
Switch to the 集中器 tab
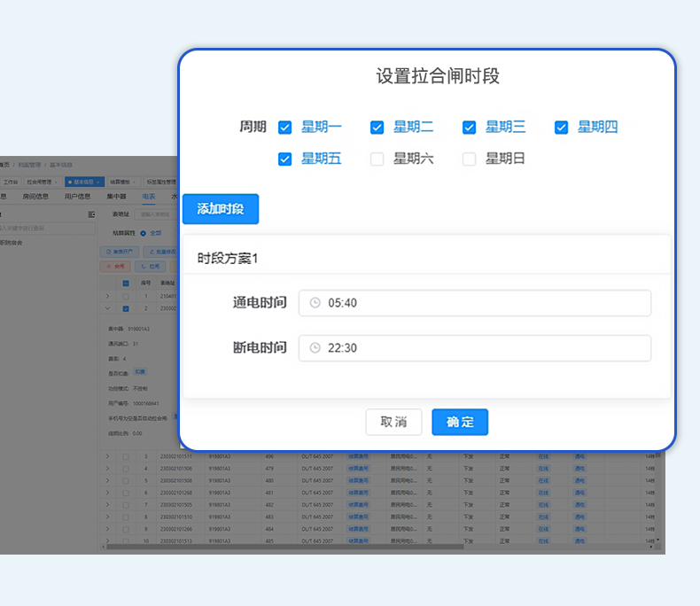tap(116, 197)
